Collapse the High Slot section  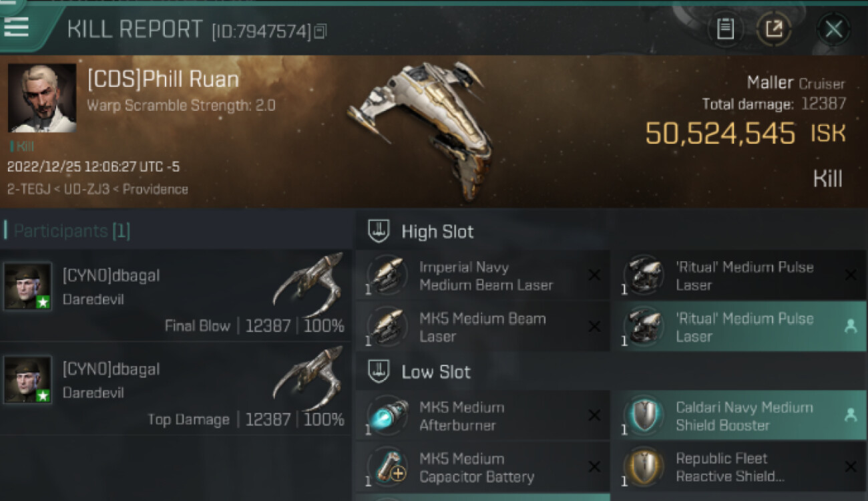tap(379, 232)
